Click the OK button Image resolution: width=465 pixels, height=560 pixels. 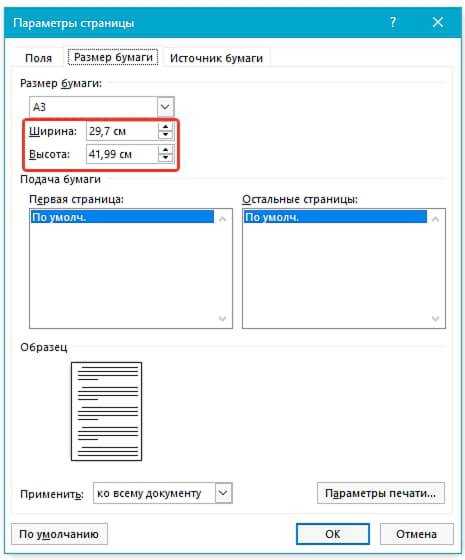pyautogui.click(x=332, y=534)
